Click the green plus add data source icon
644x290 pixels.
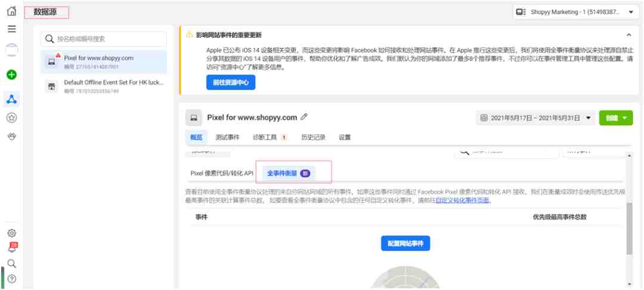point(12,75)
